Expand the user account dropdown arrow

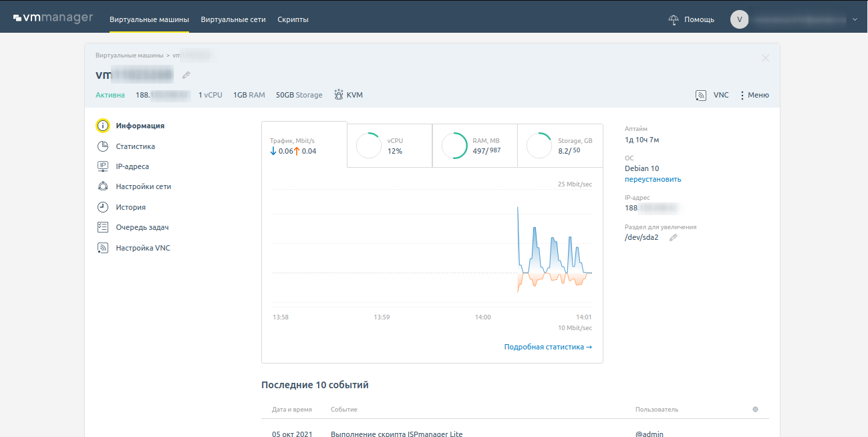(855, 19)
